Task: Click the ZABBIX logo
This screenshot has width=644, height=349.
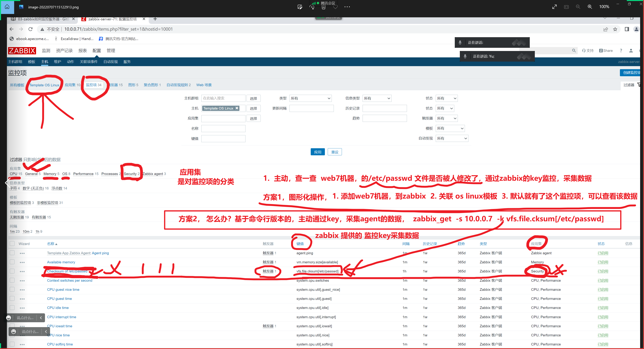Action: pos(22,51)
